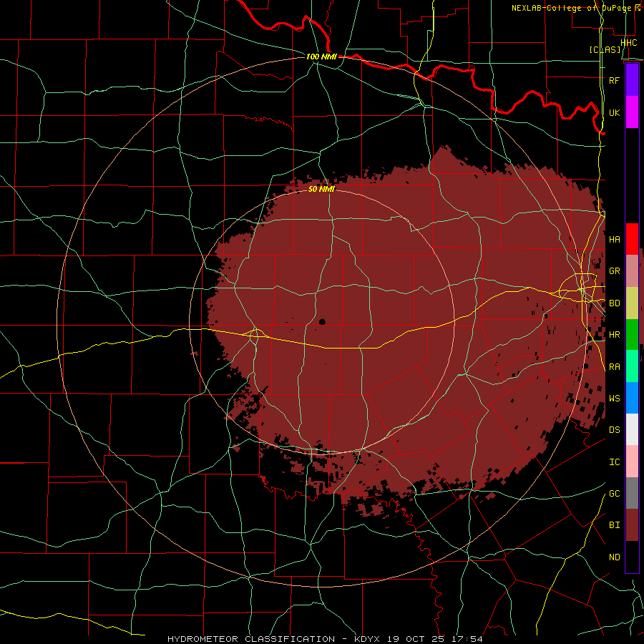The height and width of the screenshot is (644, 644).
Task: Click the BI legend label
Action: pos(614,525)
